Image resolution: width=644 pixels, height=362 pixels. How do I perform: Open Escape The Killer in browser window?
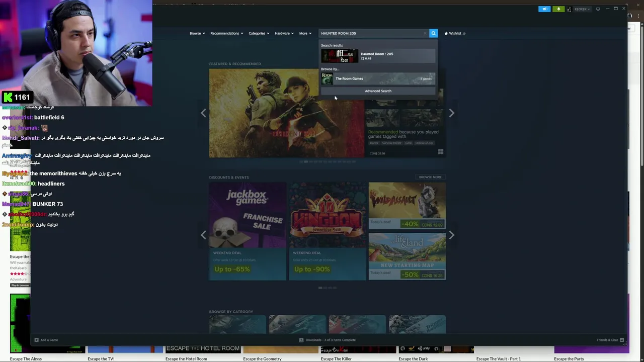click(336, 358)
